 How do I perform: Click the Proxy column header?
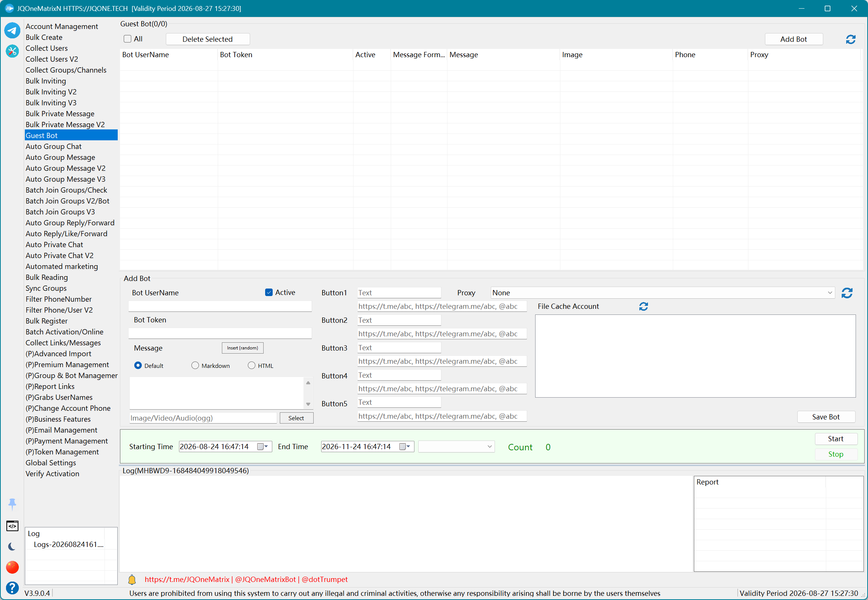point(804,55)
